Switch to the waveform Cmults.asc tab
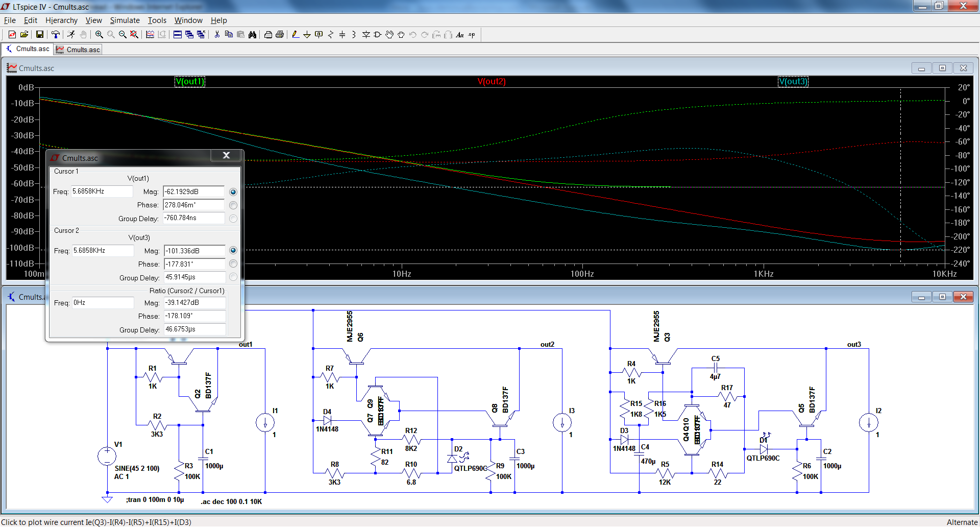980x527 pixels. click(78, 50)
